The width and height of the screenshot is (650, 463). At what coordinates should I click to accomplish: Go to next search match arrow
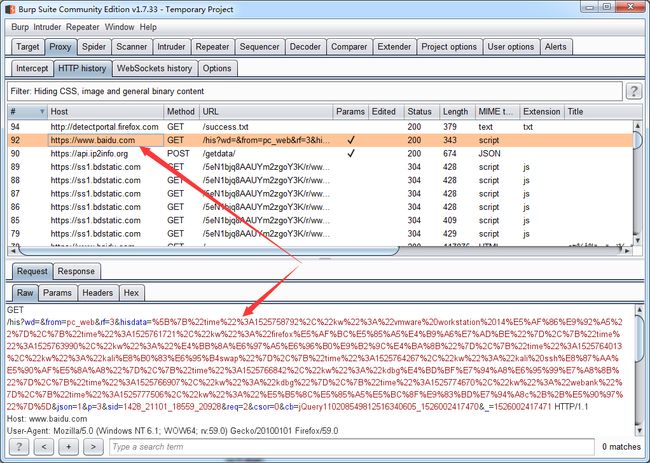pos(93,447)
